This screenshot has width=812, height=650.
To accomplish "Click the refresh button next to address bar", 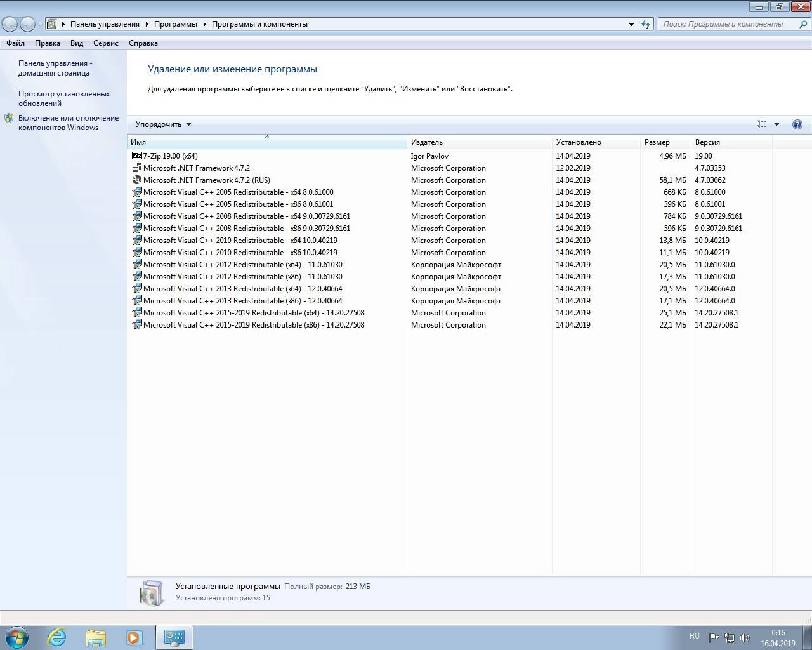I will click(x=646, y=24).
